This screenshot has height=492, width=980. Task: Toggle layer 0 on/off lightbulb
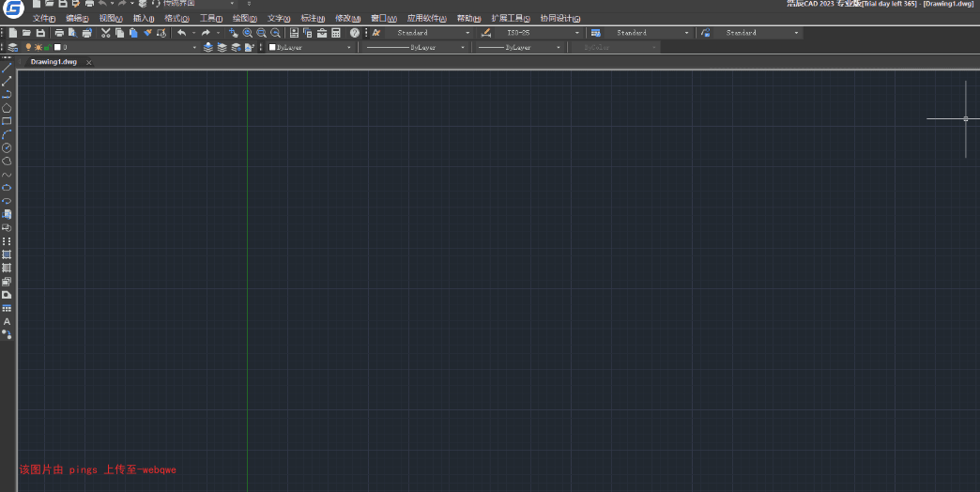point(28,48)
